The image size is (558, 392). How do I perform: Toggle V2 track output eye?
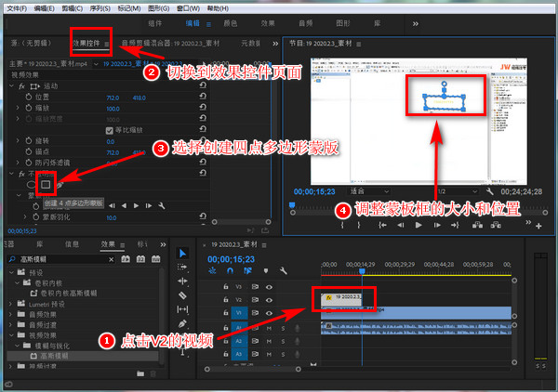pos(269,300)
